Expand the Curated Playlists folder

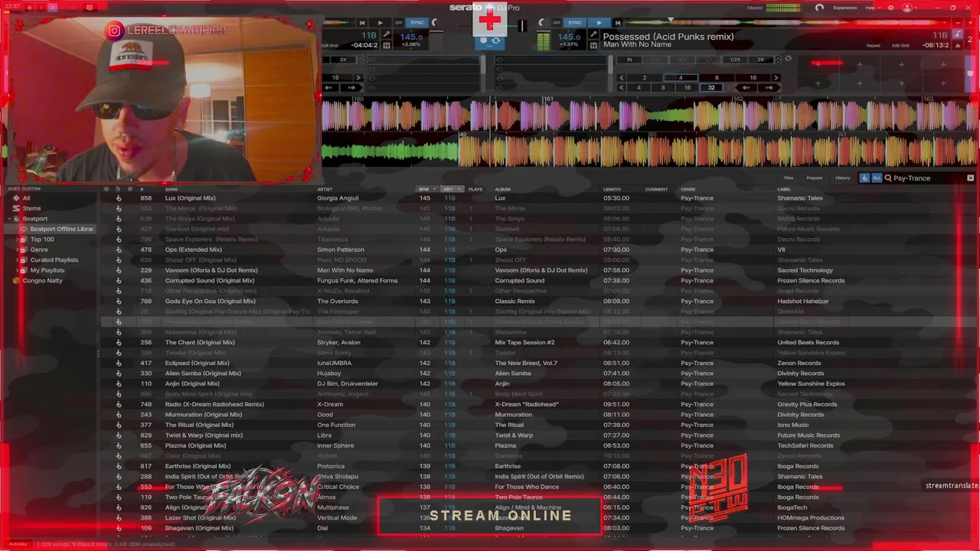tap(18, 260)
